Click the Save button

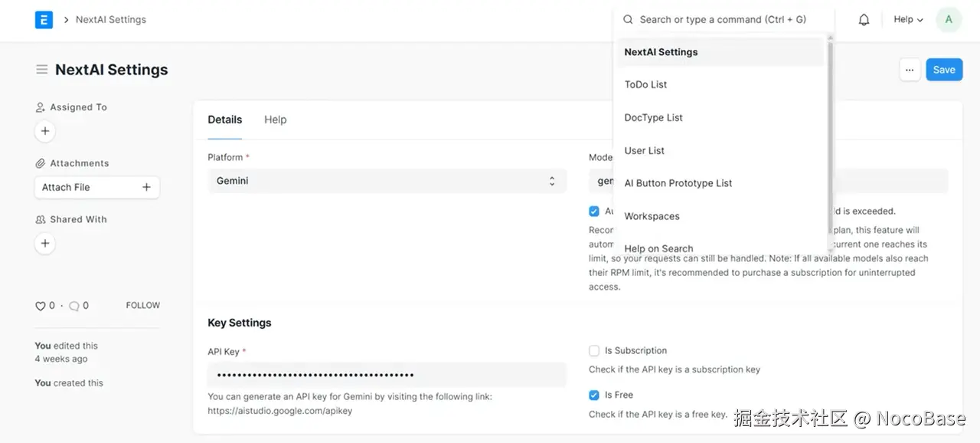point(943,70)
